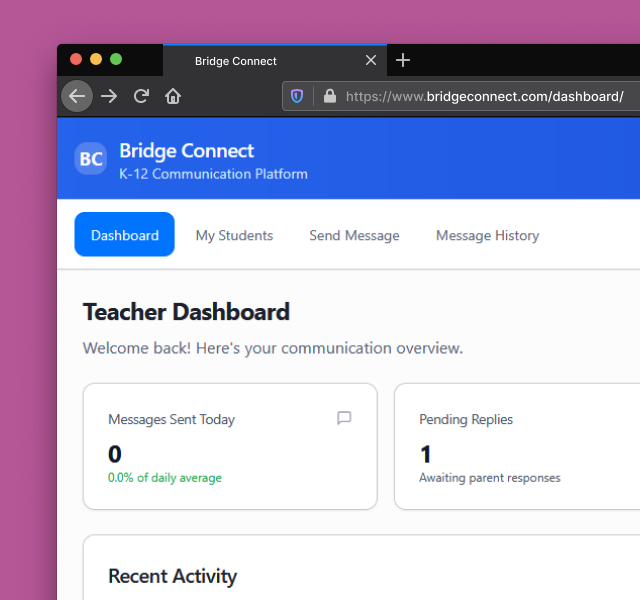Click the K-12 Communication Platform subtitle
Image resolution: width=640 pixels, height=600 pixels.
[x=213, y=174]
